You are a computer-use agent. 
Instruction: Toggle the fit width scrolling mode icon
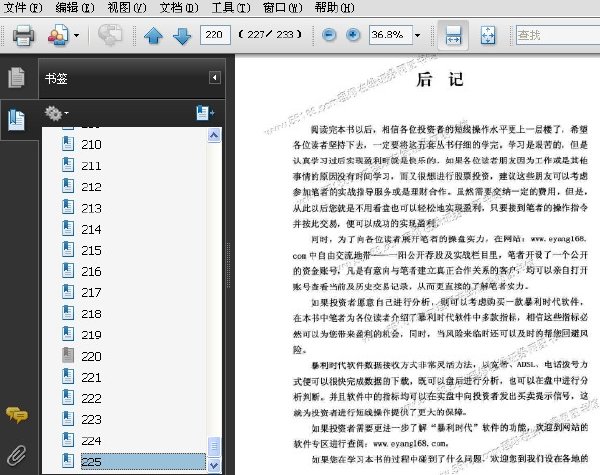(453, 35)
